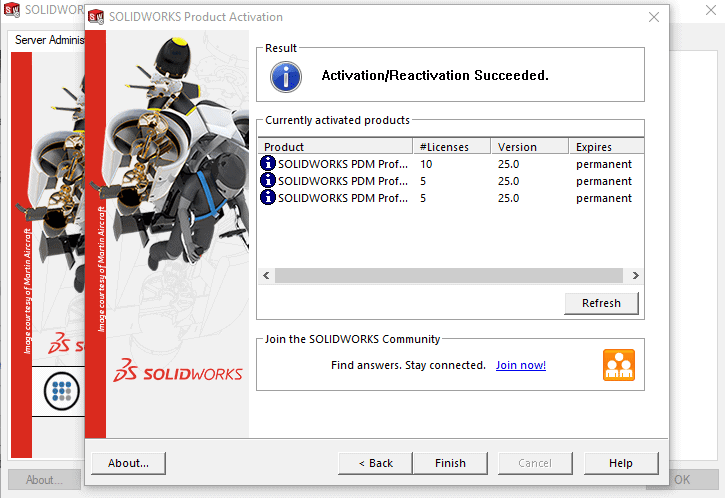The image size is (725, 498).
Task: Click Finish to complete activation
Action: coord(450,463)
